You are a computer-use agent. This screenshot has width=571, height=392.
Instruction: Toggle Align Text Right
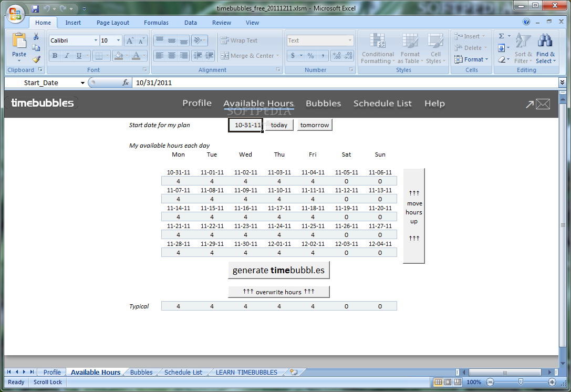pos(183,55)
